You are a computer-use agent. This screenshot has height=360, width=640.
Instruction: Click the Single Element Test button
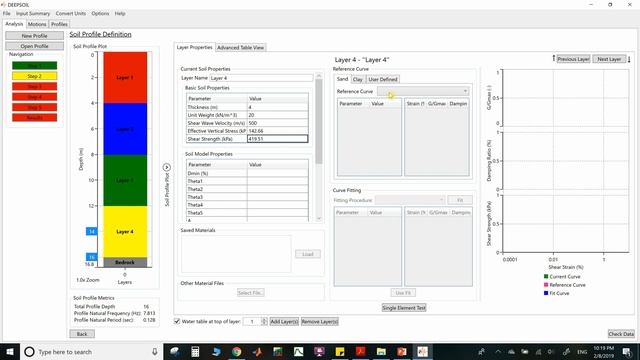pos(404,308)
